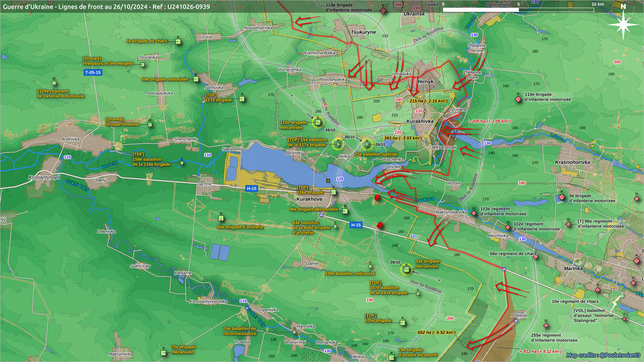The image size is (644, 362).
Task: Click the 5e brigade de chars unit marker
Action: [x=178, y=42]
